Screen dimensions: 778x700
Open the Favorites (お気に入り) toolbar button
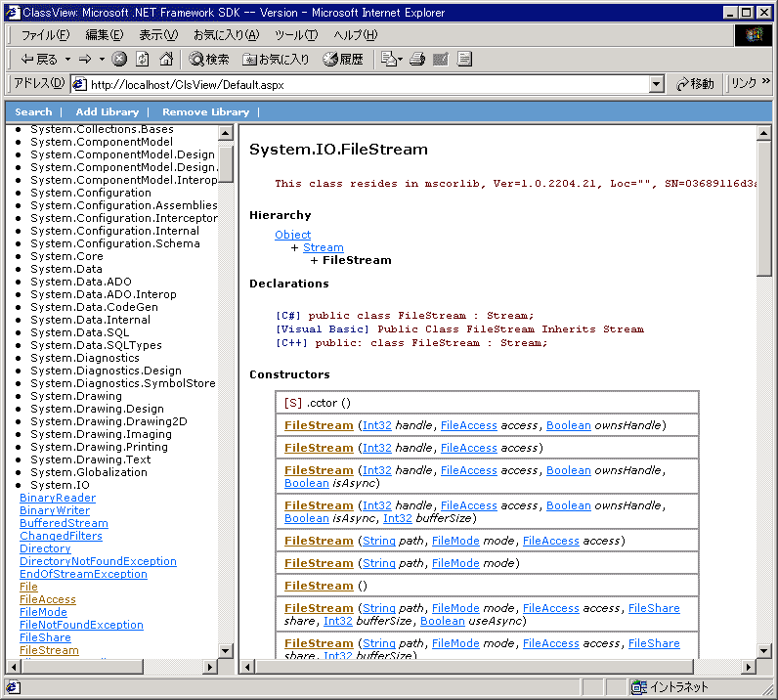tap(276, 60)
